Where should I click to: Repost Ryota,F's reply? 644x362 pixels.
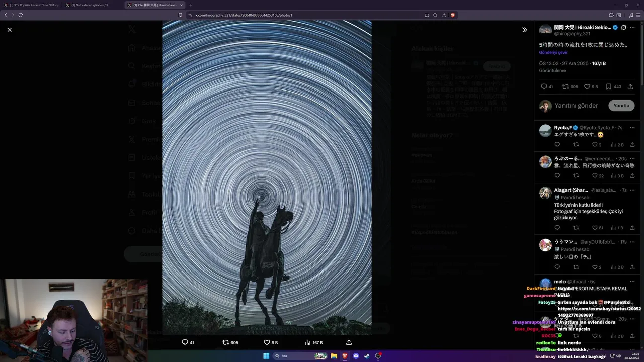[x=576, y=144]
